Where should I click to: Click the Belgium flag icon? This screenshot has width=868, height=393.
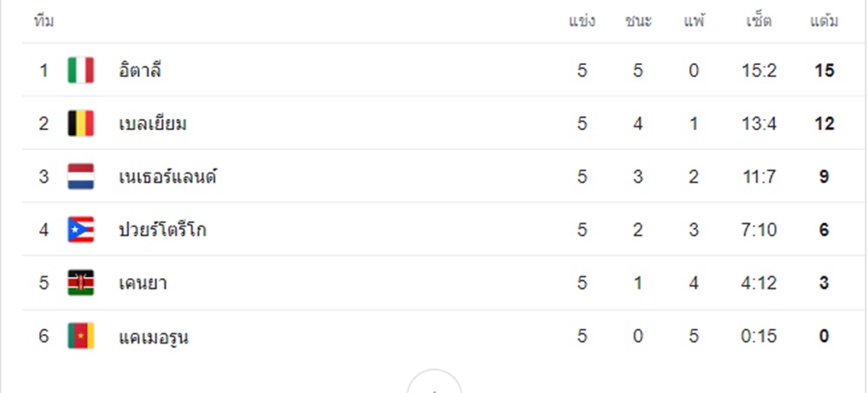pos(81,123)
